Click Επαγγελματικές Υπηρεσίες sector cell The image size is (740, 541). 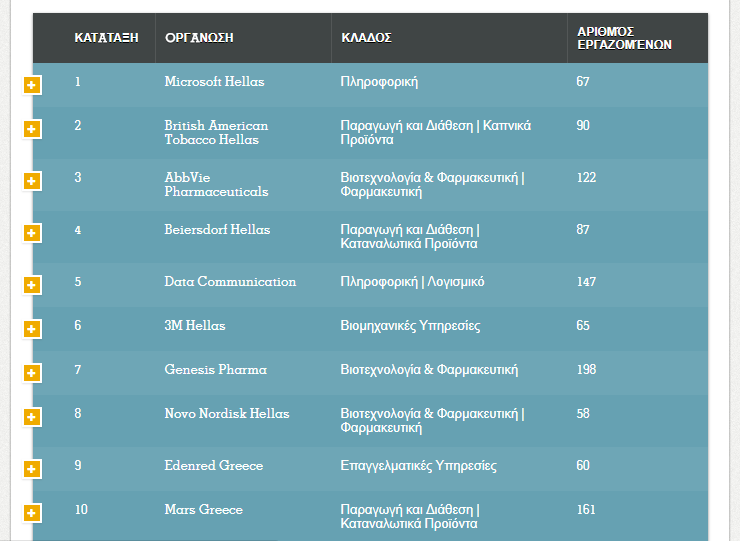pos(419,465)
